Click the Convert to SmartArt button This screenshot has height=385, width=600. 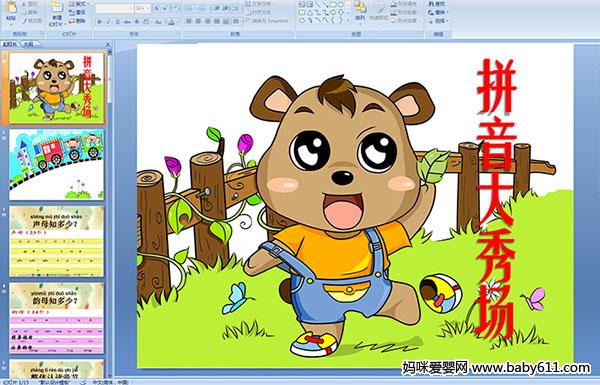[268, 21]
